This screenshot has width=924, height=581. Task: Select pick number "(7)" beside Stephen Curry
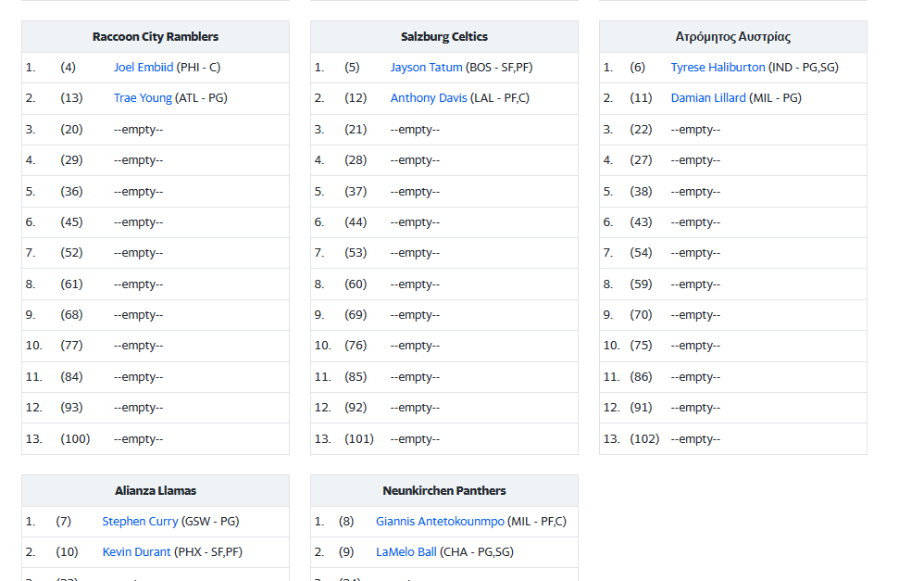pyautogui.click(x=64, y=522)
